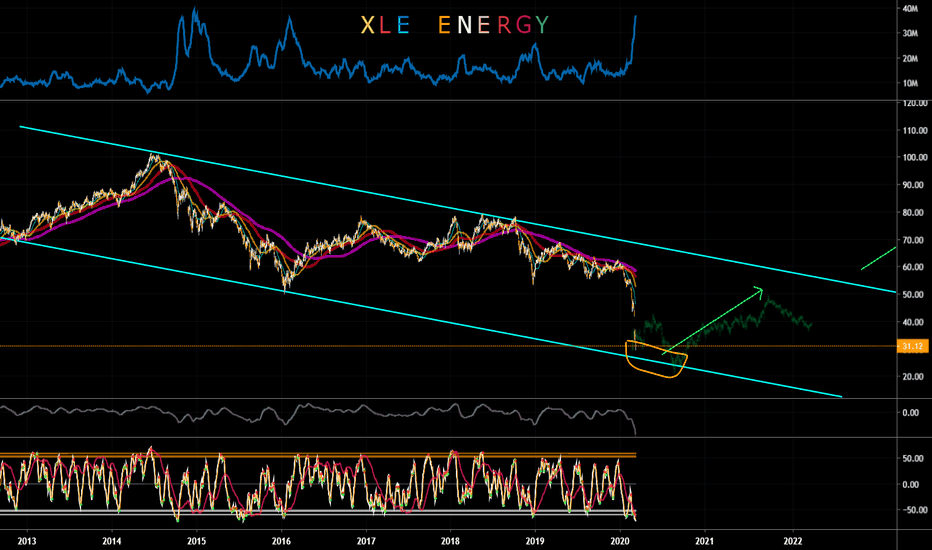This screenshot has height=550, width=932.
Task: Click the 110.00 price scale value
Action: 914,130
